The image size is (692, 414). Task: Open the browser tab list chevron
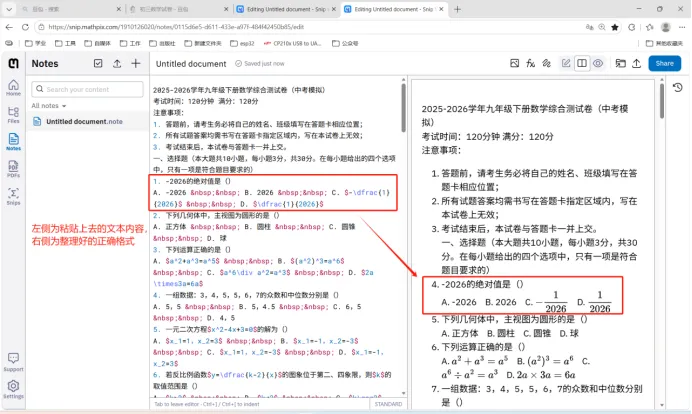coord(9,9)
